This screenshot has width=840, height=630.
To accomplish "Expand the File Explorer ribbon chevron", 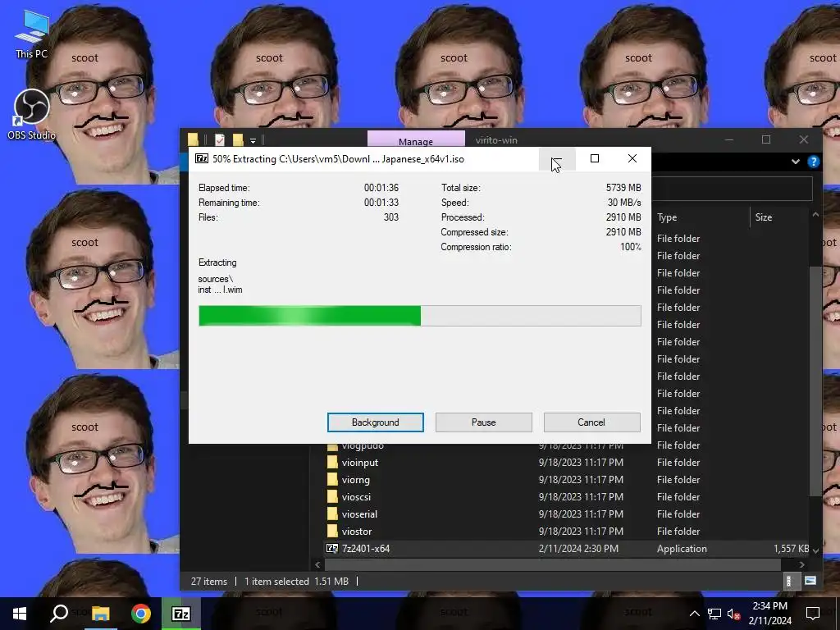I will coord(796,162).
